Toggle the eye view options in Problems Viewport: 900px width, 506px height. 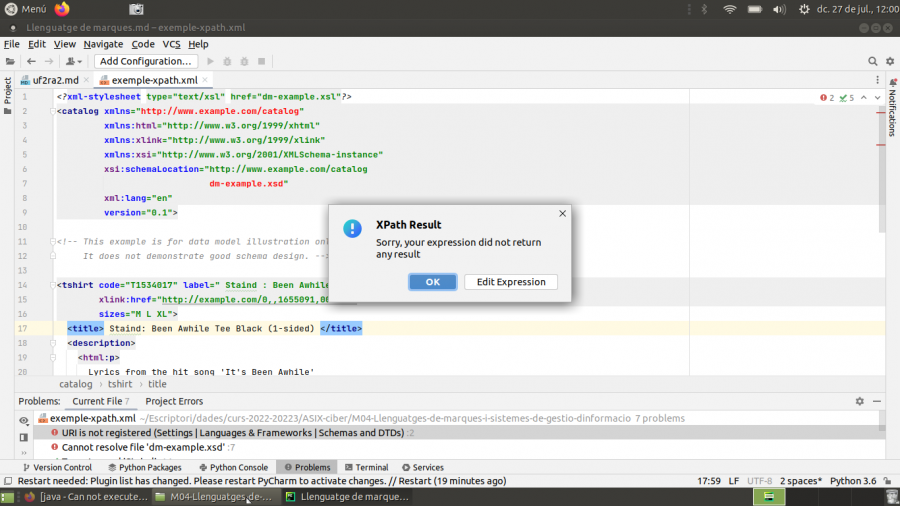tap(24, 421)
